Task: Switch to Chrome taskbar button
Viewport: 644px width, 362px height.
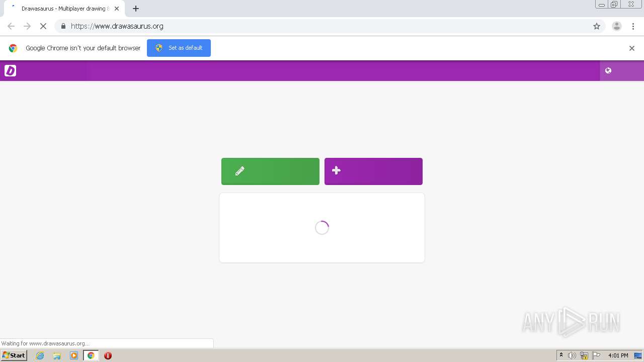Action: pos(91,355)
